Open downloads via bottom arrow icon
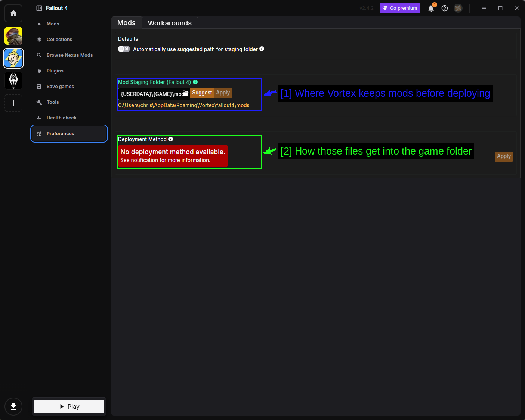 13,407
